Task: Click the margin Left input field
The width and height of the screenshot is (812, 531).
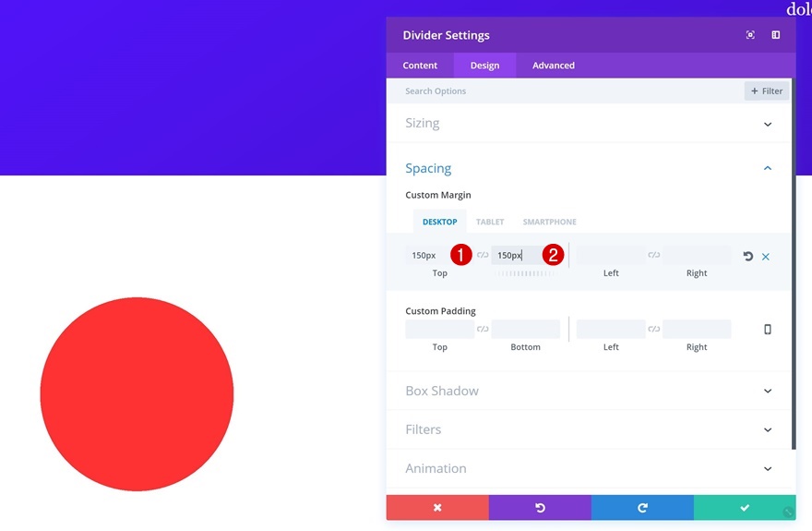Action: pos(611,256)
